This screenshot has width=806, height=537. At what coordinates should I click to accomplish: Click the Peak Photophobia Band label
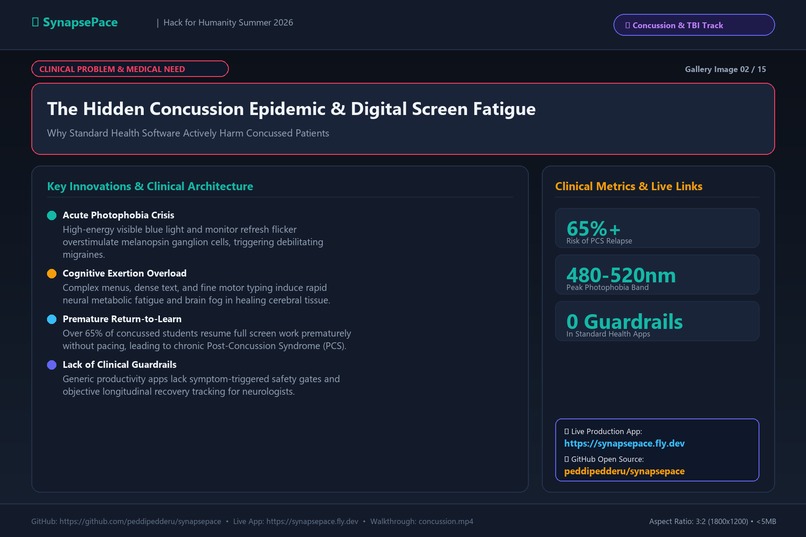[x=607, y=287]
